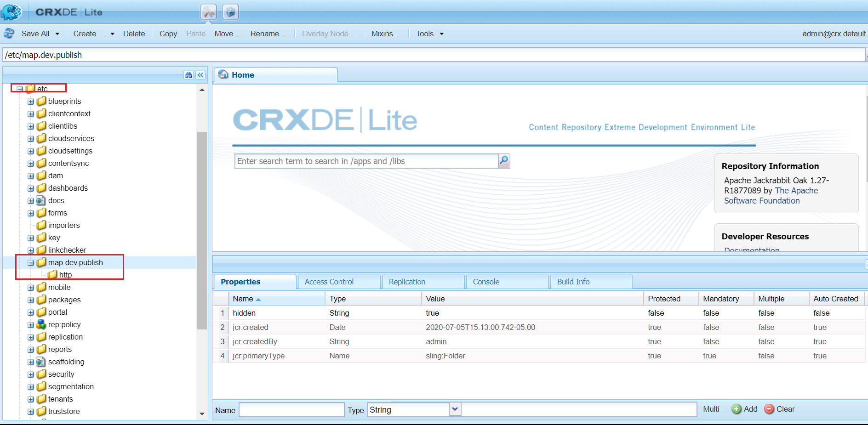This screenshot has width=868, height=425.
Task: Toggle the Multi button
Action: [711, 409]
